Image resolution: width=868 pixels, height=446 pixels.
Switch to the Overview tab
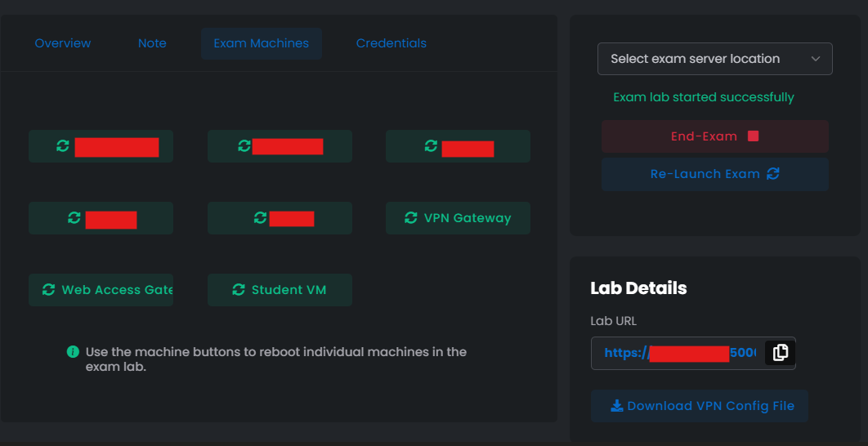63,43
